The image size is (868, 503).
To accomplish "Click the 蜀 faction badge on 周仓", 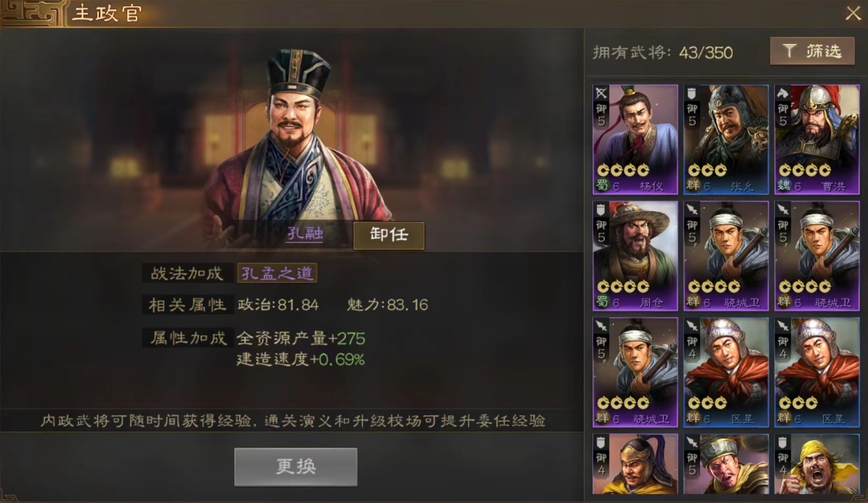I will click(601, 302).
